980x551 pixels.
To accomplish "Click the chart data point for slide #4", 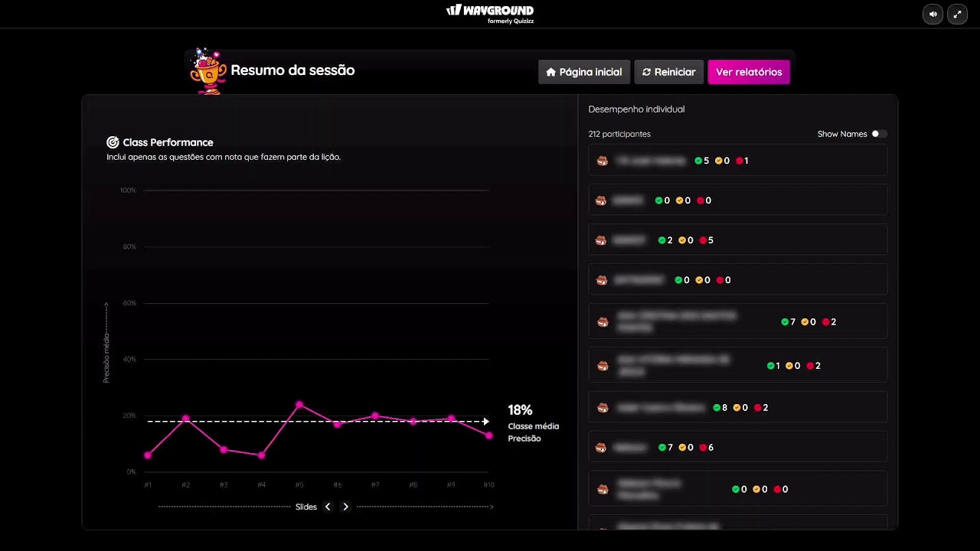I will (262, 455).
